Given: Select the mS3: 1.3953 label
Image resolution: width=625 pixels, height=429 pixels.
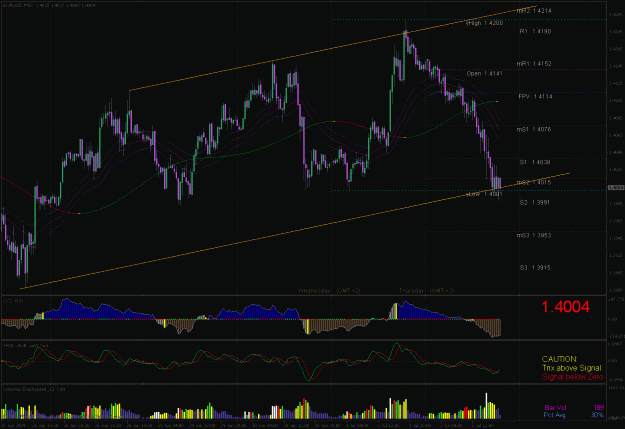Looking at the screenshot, I should (x=534, y=235).
